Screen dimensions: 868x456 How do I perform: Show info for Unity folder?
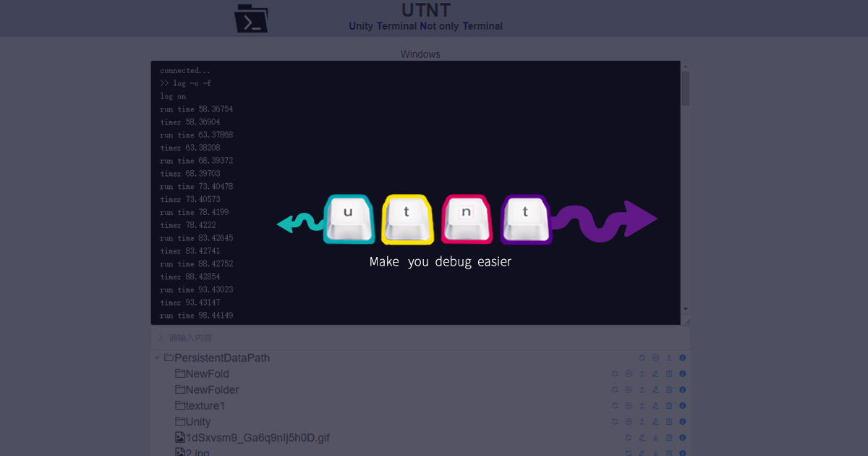tap(683, 421)
